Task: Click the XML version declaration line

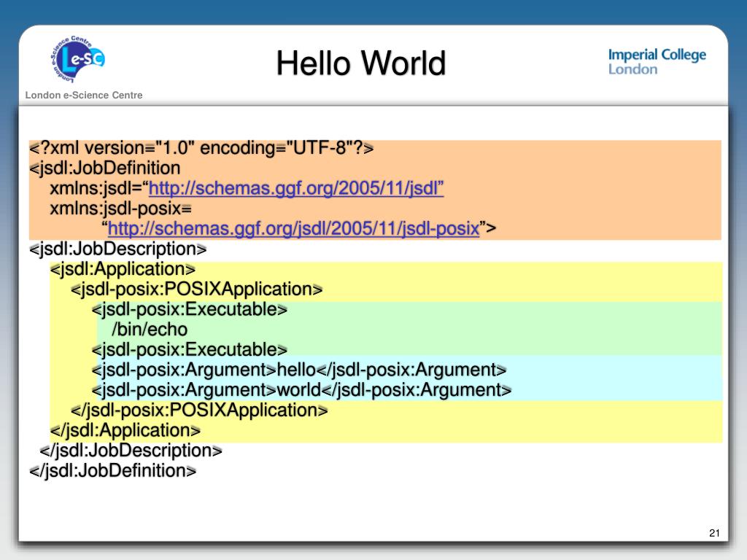Action: (x=201, y=148)
